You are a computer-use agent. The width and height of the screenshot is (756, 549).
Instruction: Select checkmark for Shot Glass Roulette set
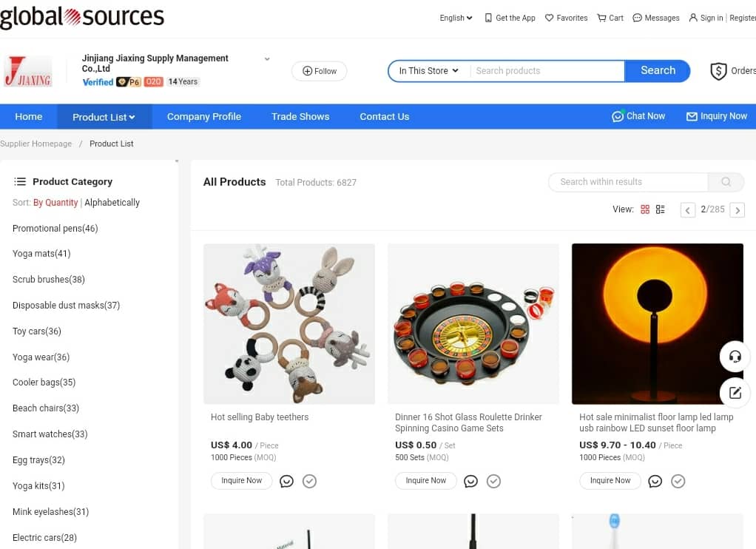(x=493, y=481)
